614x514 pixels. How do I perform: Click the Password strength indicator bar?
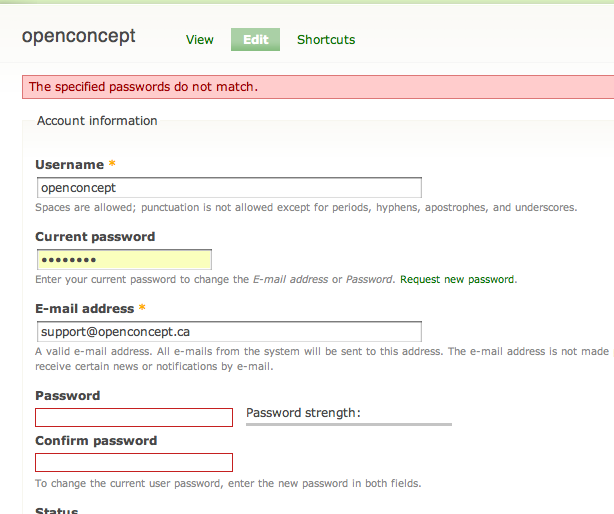(x=349, y=424)
